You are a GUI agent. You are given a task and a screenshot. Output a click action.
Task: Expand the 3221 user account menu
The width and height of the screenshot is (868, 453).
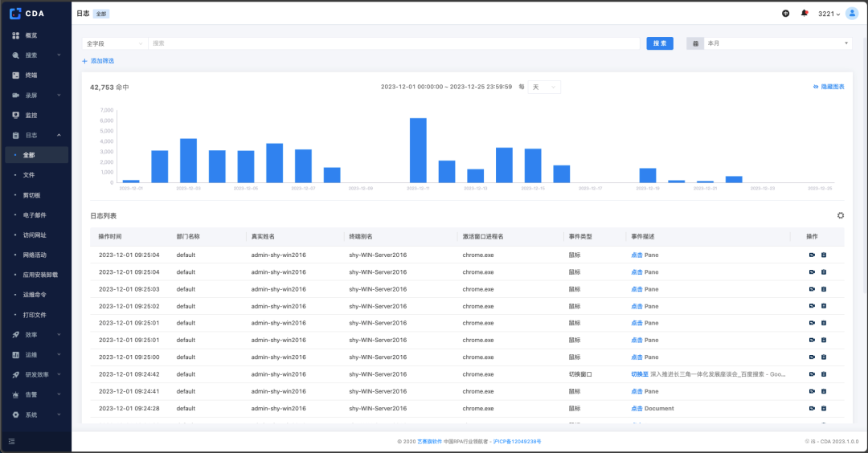click(x=829, y=14)
